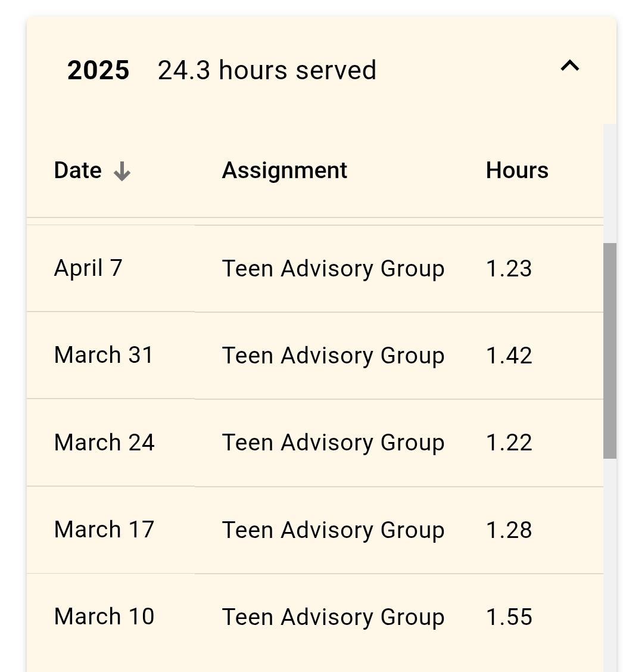Click the 2025 year heading

pos(98,70)
